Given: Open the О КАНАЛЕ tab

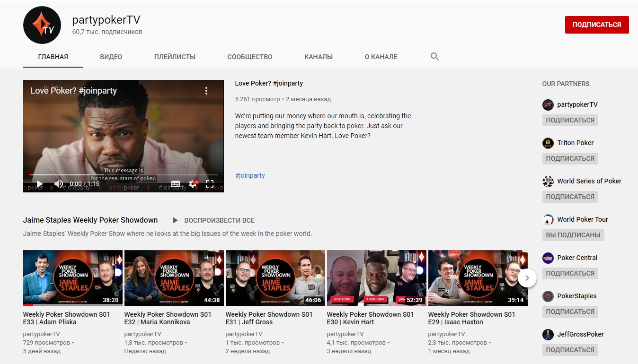Looking at the screenshot, I should [x=381, y=57].
